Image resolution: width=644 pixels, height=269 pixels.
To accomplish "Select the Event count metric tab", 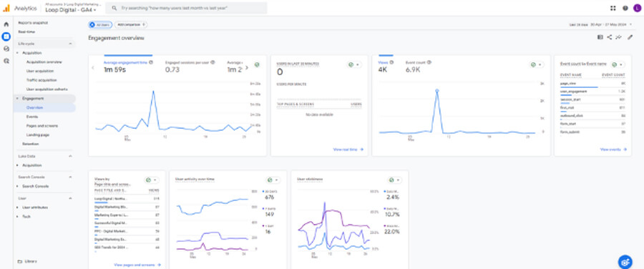I will (418, 67).
